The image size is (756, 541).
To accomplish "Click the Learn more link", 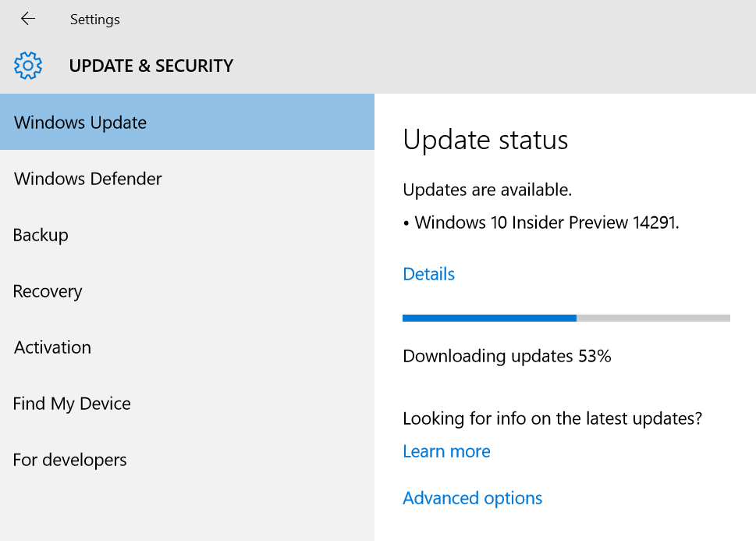I will [446, 451].
